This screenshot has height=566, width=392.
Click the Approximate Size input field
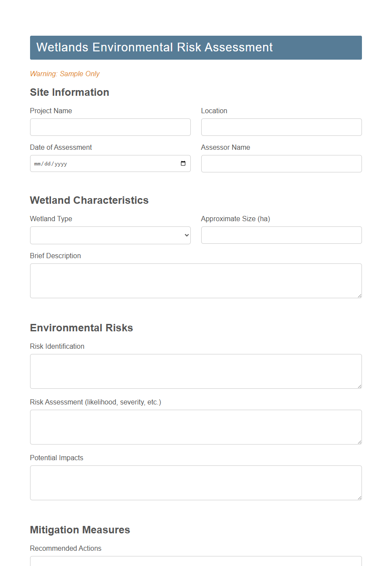pyautogui.click(x=281, y=235)
